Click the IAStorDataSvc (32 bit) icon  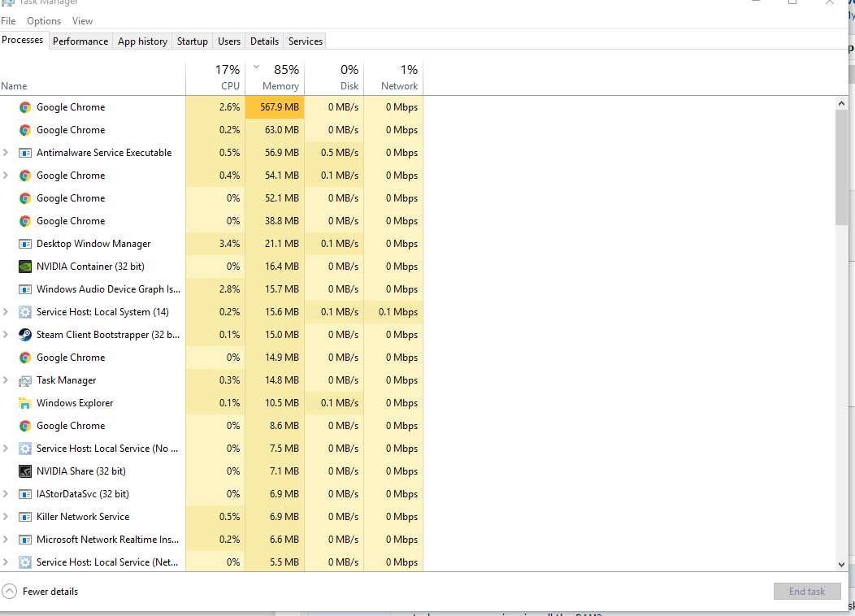click(x=25, y=494)
